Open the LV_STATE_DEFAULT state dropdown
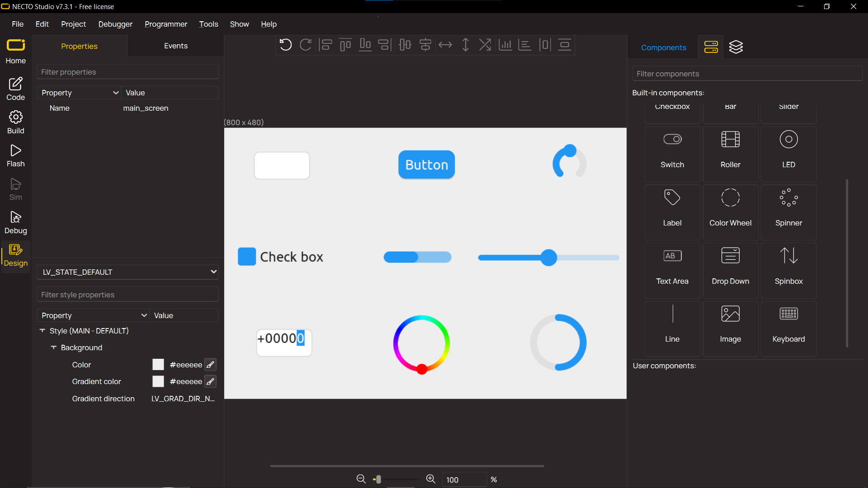Screen dimensions: 868x488 (x=127, y=272)
